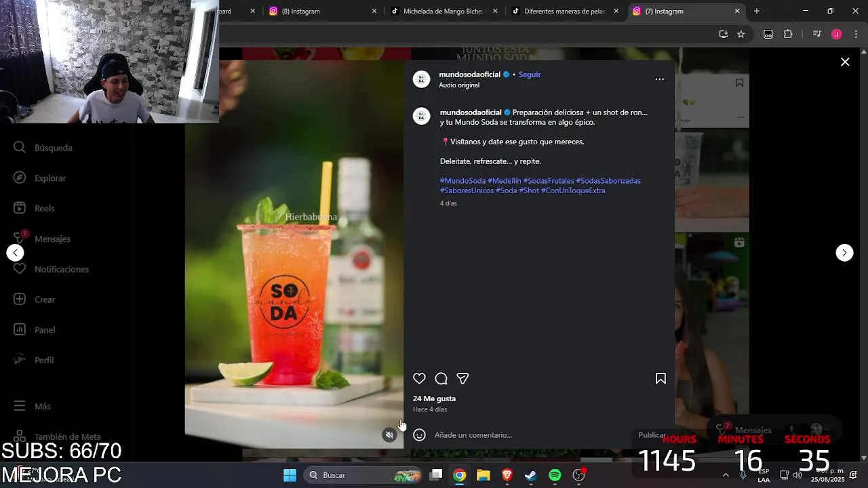Open hashtag #SaboresUnicos
Image resolution: width=868 pixels, height=488 pixels.
467,190
